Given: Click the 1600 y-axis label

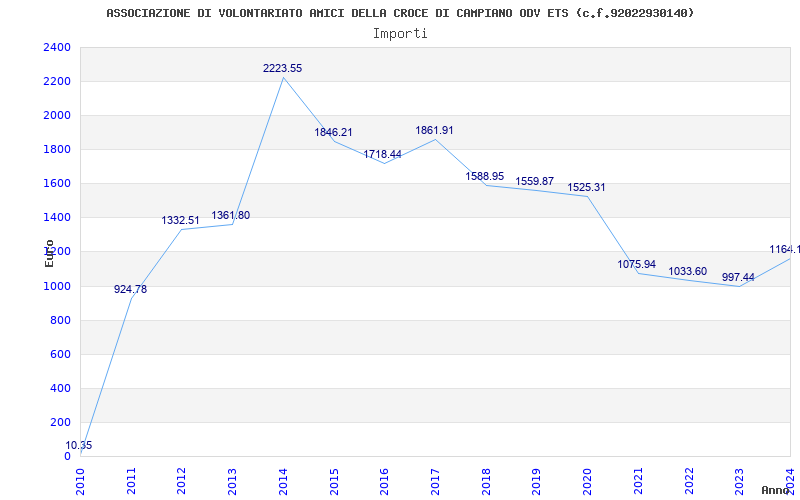Looking at the screenshot, I should [57, 184].
